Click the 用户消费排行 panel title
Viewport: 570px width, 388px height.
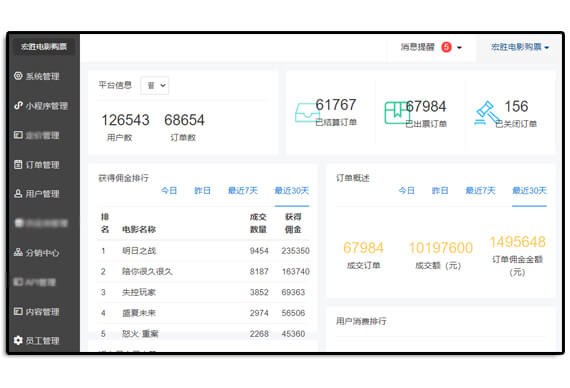[361, 321]
